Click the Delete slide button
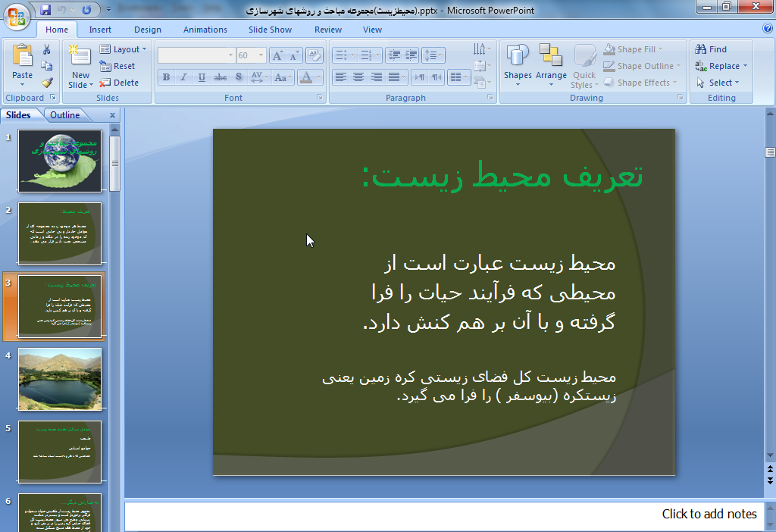Screen dimensions: 776x532 [x=120, y=83]
